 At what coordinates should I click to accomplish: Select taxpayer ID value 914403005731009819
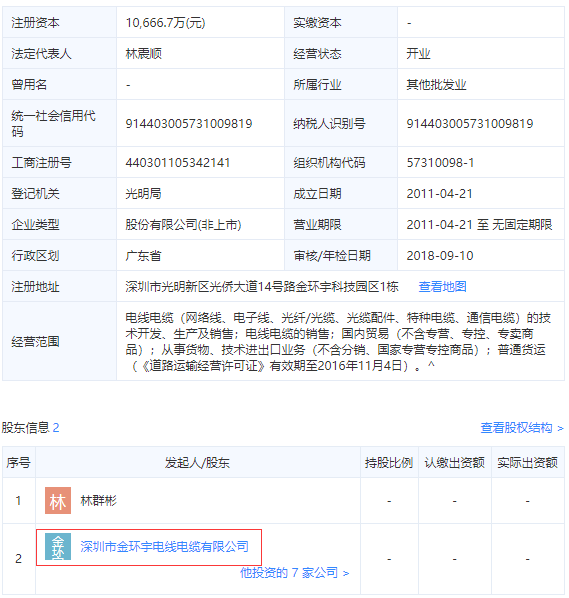click(x=469, y=124)
